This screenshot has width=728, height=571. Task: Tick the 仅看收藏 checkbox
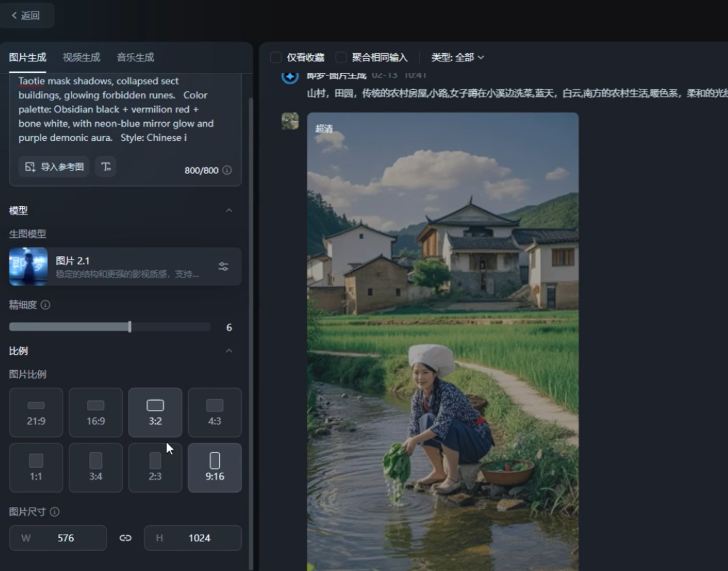(x=276, y=57)
